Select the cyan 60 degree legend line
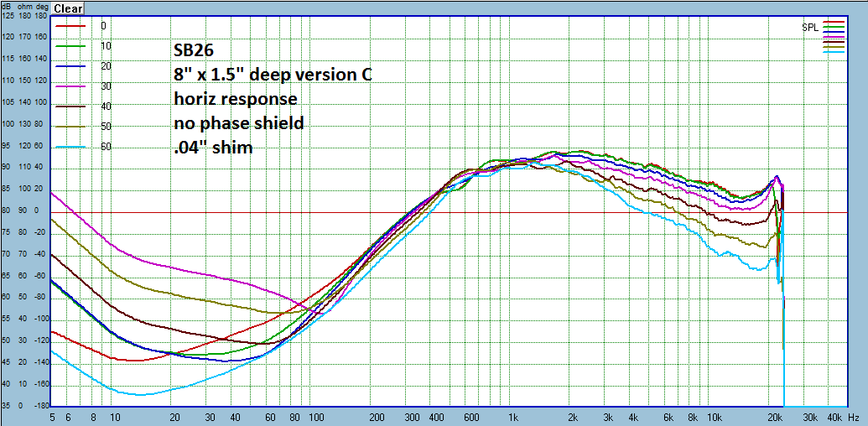868x426 pixels. pyautogui.click(x=70, y=147)
